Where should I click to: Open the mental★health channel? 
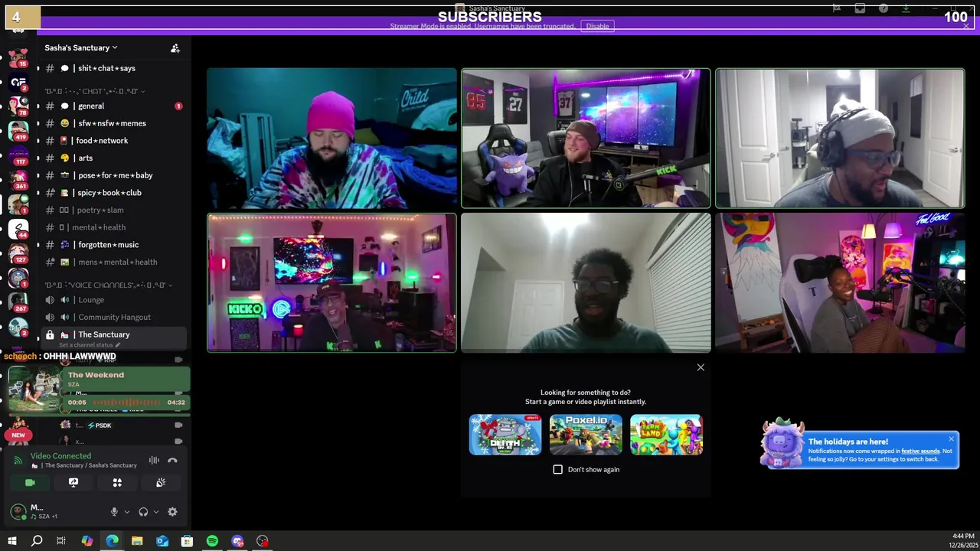[x=113, y=227]
